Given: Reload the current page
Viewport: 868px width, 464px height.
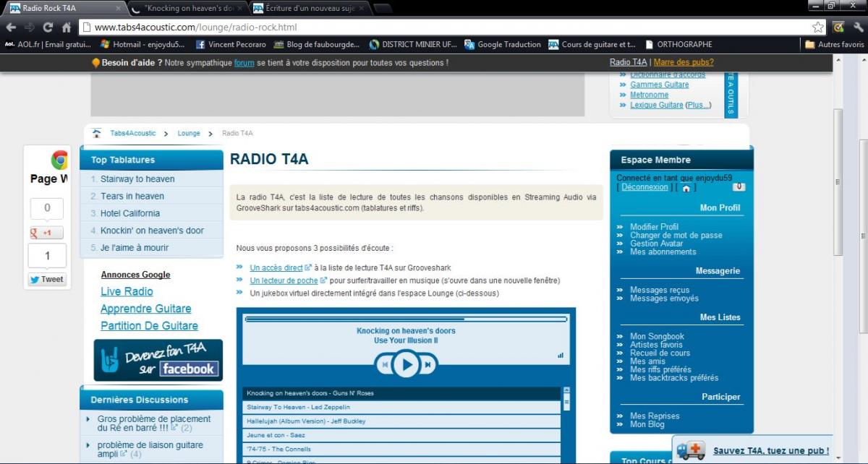Looking at the screenshot, I should point(48,27).
